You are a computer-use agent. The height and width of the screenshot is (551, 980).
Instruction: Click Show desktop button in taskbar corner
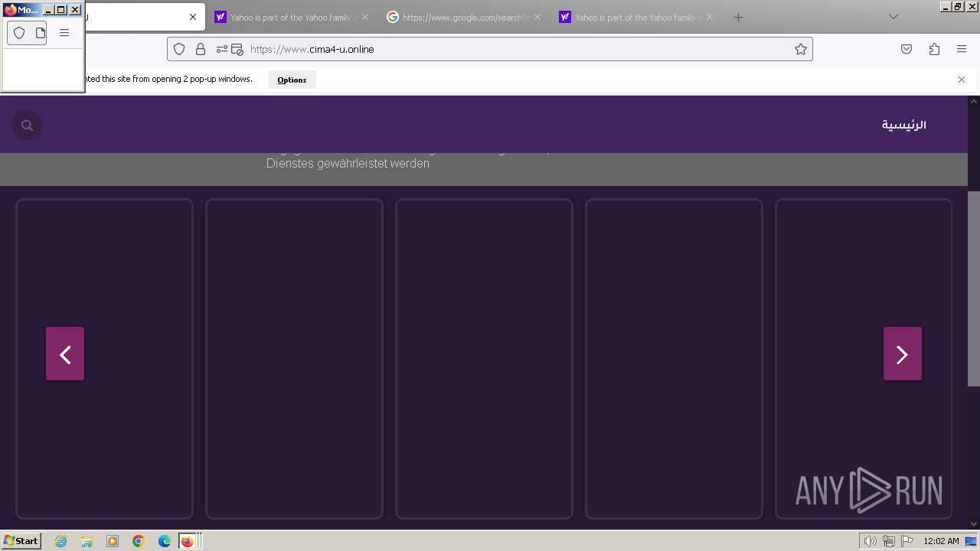[972, 541]
